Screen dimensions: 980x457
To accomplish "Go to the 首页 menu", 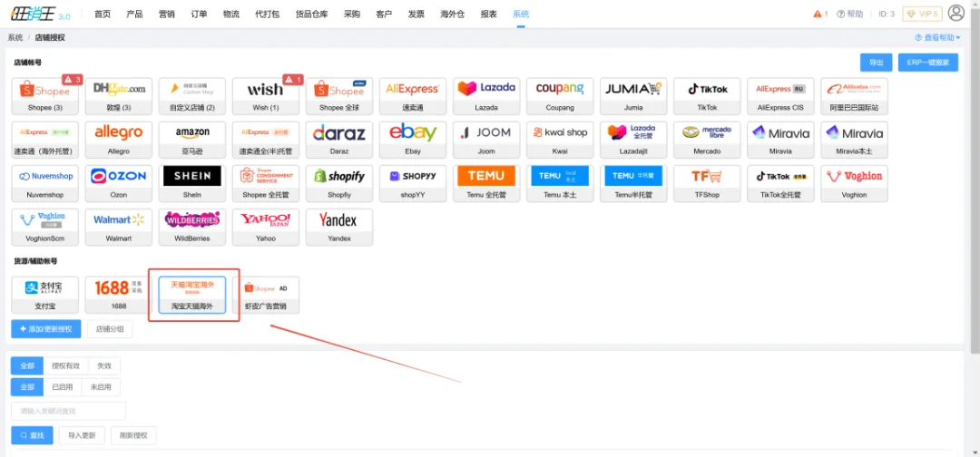I will 103,14.
